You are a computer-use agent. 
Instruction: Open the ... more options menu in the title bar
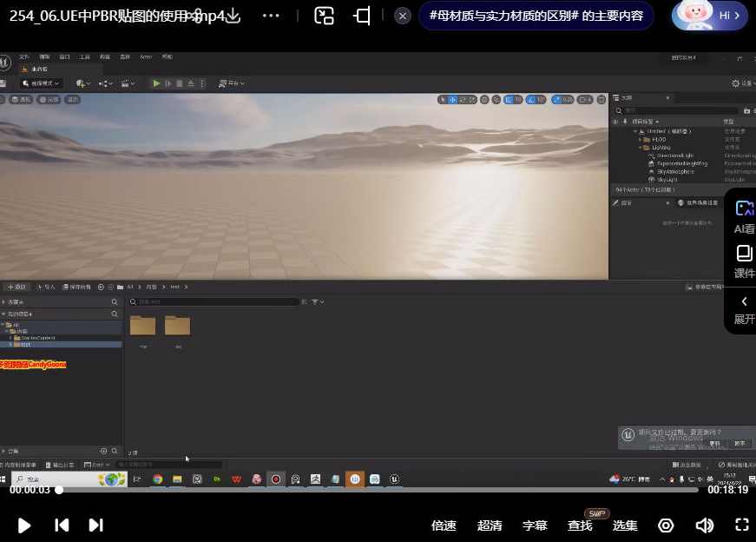pos(273,15)
